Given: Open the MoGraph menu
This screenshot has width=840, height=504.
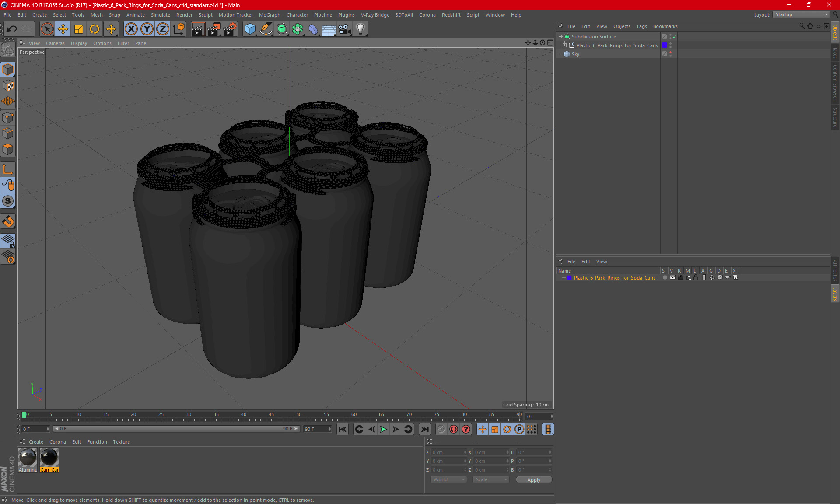Looking at the screenshot, I should click(269, 15).
